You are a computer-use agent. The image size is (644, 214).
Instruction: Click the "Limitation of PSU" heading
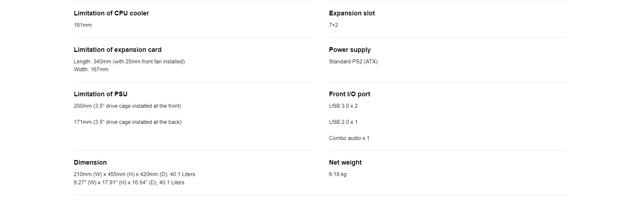point(100,94)
